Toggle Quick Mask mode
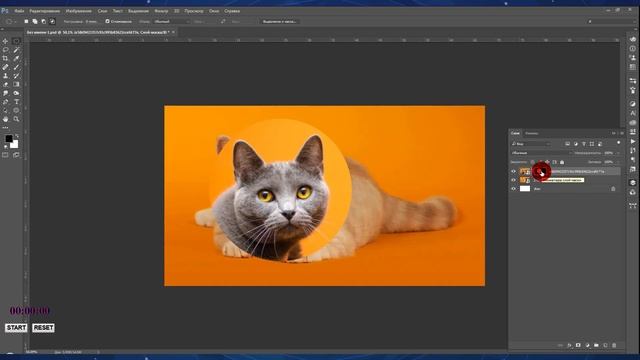 (5, 155)
